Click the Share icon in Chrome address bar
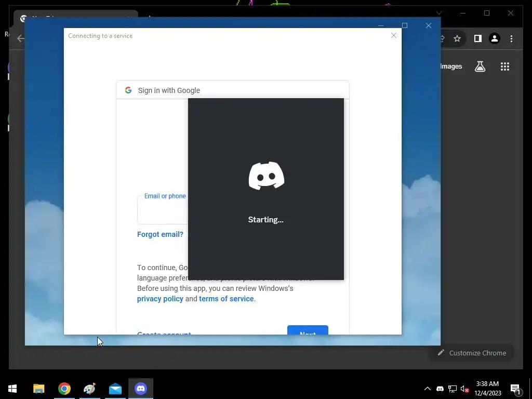532x399 pixels. click(443, 38)
